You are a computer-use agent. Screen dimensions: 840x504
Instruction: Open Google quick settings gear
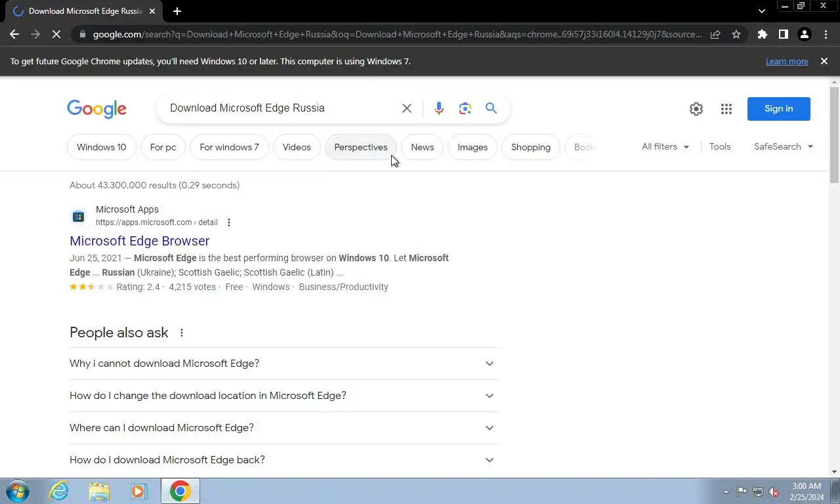(696, 109)
